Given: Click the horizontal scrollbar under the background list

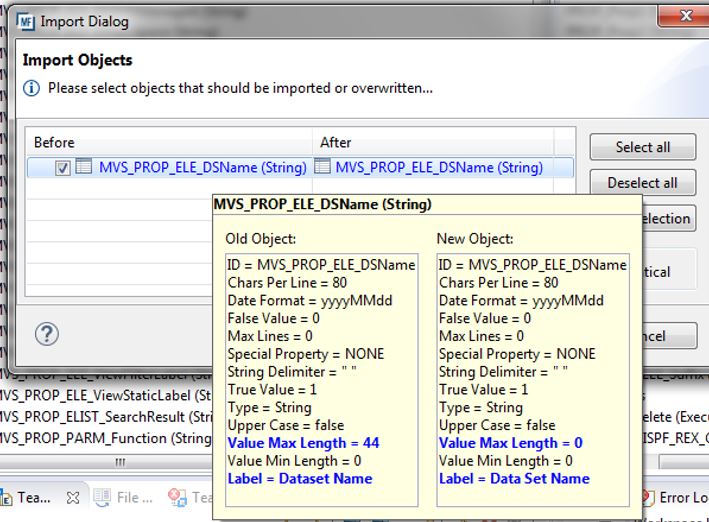Looking at the screenshot, I should pos(120,462).
